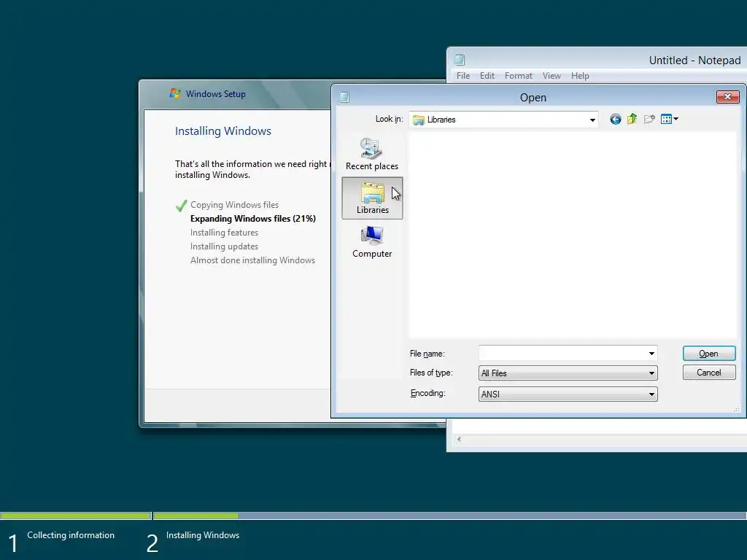Viewport: 747px width, 560px height.
Task: Click the 'Files of type:' label
Action: pyautogui.click(x=431, y=373)
